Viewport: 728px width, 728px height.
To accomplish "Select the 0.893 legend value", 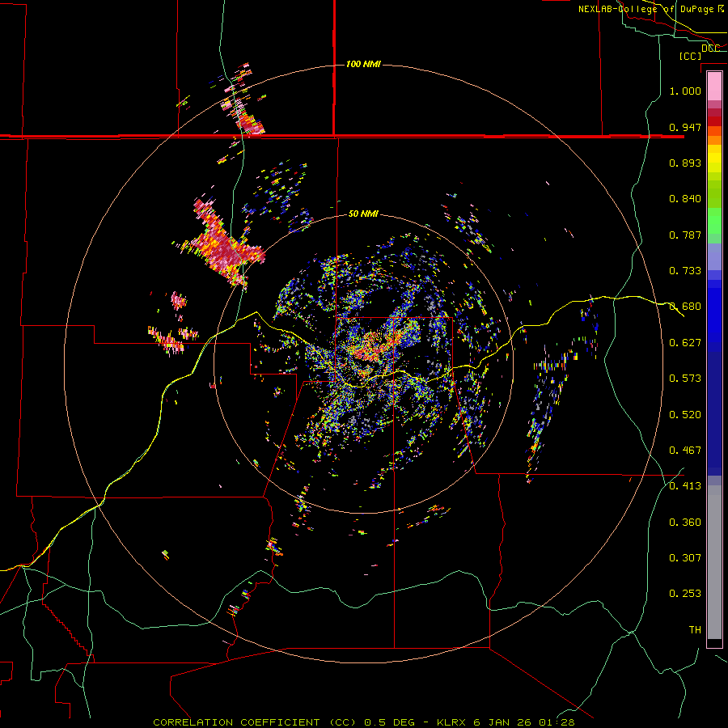I will coord(685,163).
